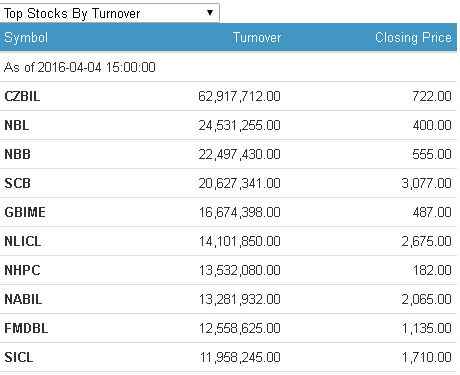Image resolution: width=460 pixels, height=375 pixels.
Task: Open the NHPC stock symbol
Action: click(22, 270)
